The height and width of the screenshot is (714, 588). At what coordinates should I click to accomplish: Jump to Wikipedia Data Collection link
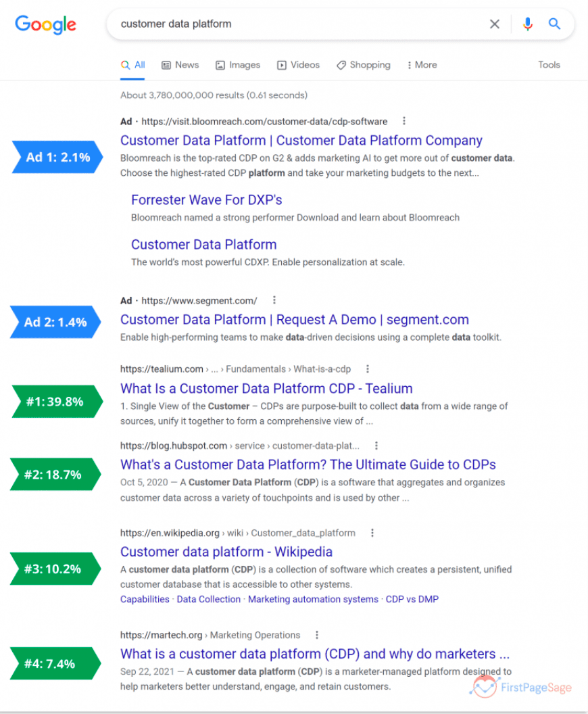pos(208,600)
